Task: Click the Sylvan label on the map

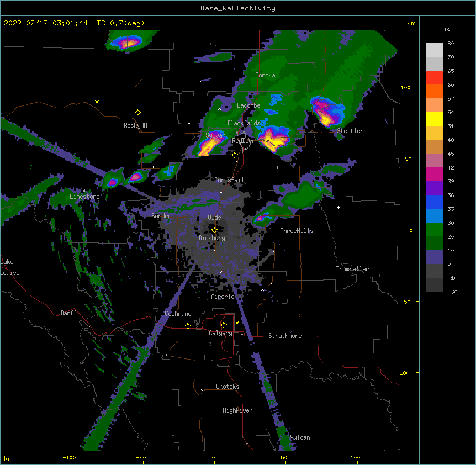Action: (215, 135)
